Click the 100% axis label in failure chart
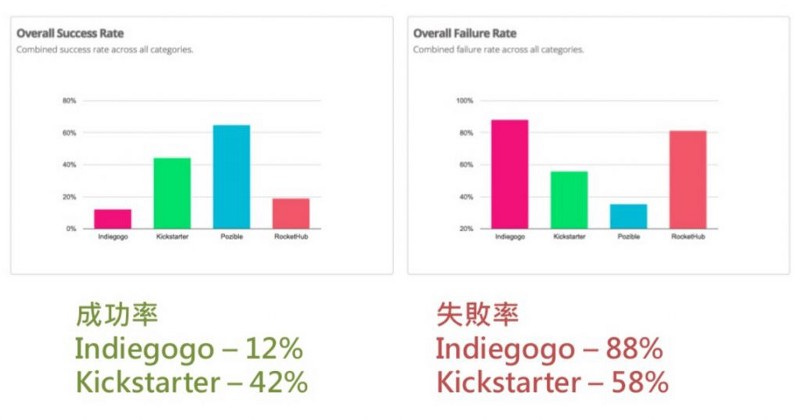This screenshot has width=800, height=420. tap(464, 101)
